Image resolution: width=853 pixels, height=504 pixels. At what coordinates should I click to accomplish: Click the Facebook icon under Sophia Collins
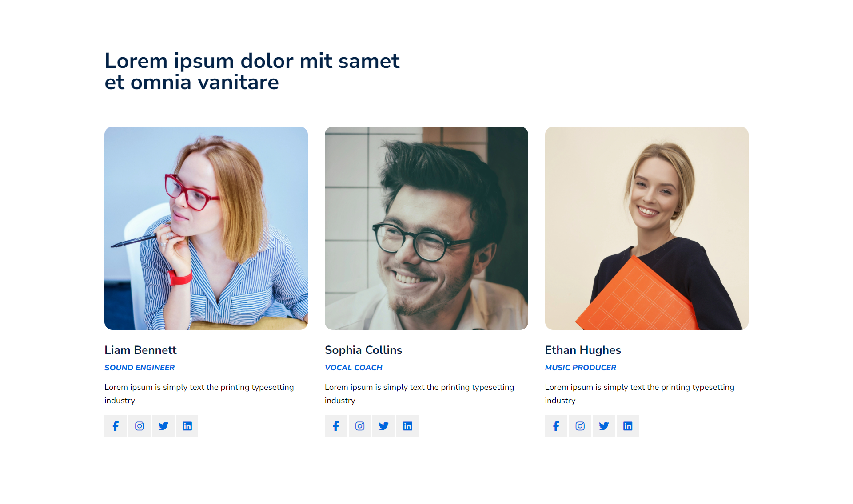click(x=336, y=426)
